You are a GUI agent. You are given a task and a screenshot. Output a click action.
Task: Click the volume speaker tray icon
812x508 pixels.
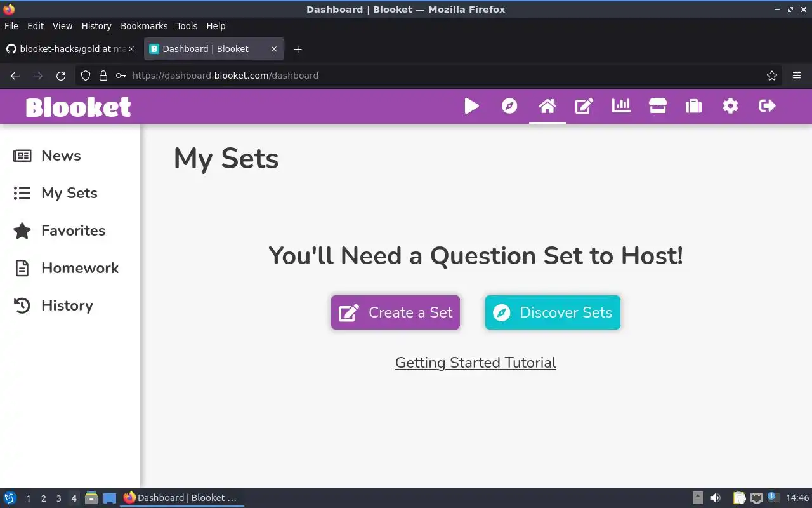[x=716, y=498]
